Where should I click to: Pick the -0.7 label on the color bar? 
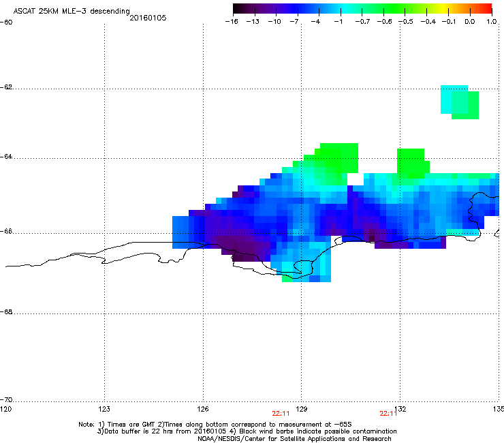coord(362,22)
